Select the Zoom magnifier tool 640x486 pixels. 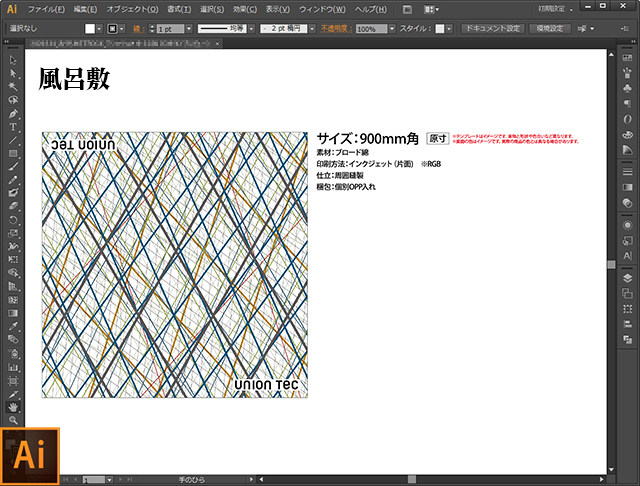tap(13, 420)
